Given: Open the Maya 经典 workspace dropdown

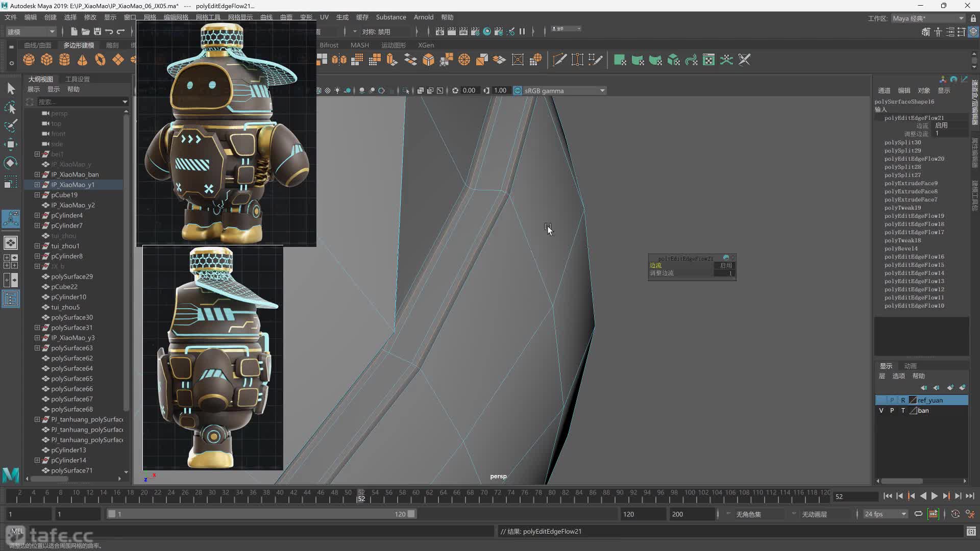Looking at the screenshot, I should pyautogui.click(x=928, y=18).
